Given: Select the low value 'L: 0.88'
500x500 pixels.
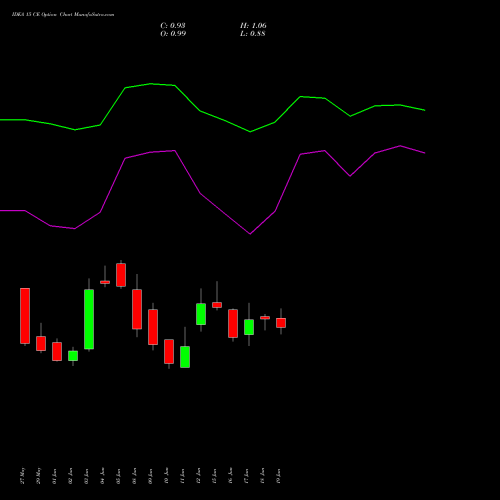Looking at the screenshot, I should click(253, 34).
